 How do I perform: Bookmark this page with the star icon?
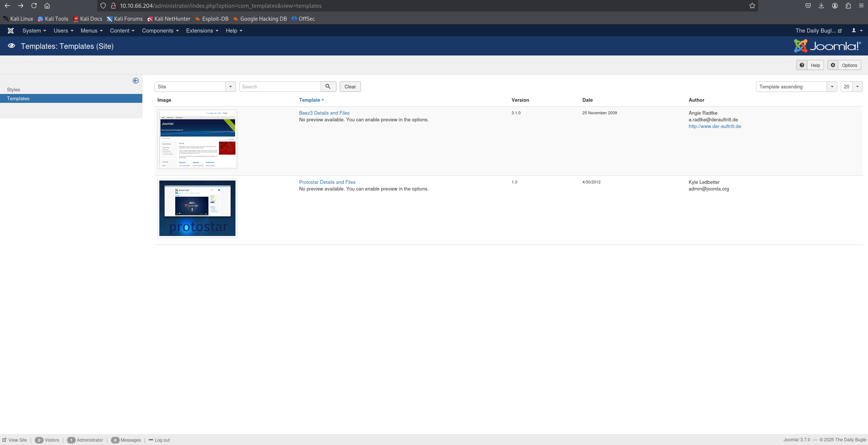point(752,6)
